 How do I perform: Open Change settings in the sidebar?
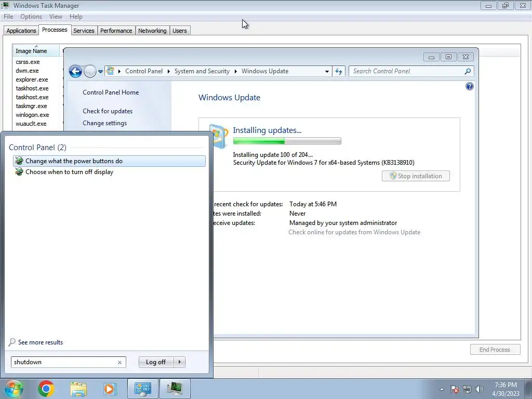click(x=104, y=123)
